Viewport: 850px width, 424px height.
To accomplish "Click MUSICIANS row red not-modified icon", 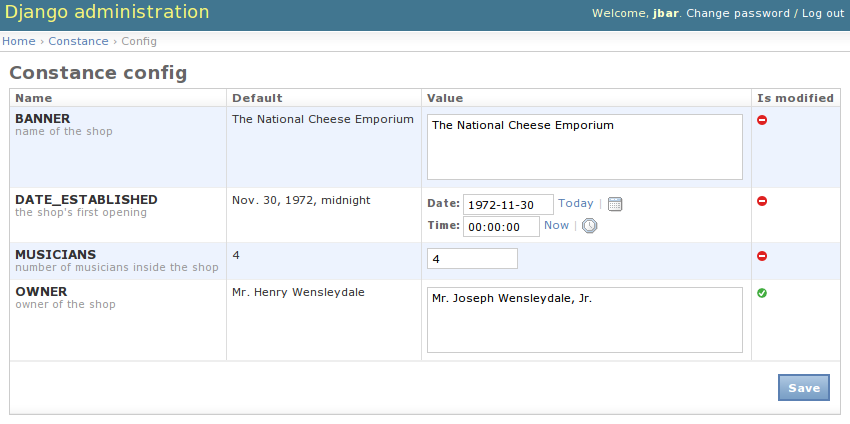I will click(x=762, y=256).
